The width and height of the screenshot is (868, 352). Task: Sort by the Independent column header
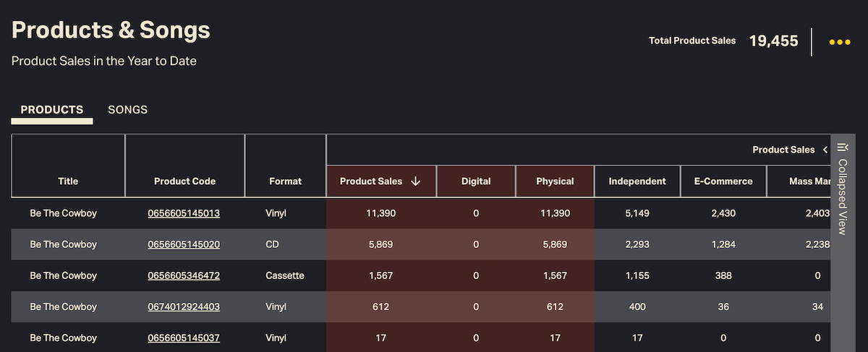(637, 181)
